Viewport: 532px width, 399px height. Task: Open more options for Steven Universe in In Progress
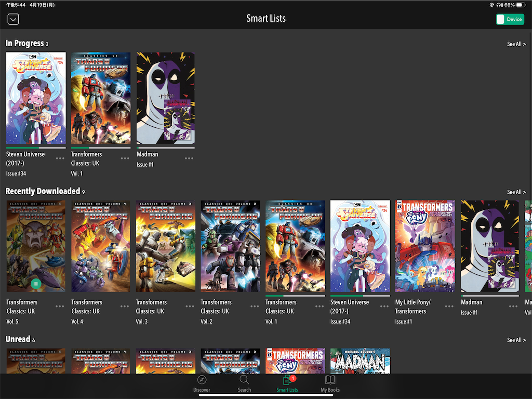(x=60, y=158)
